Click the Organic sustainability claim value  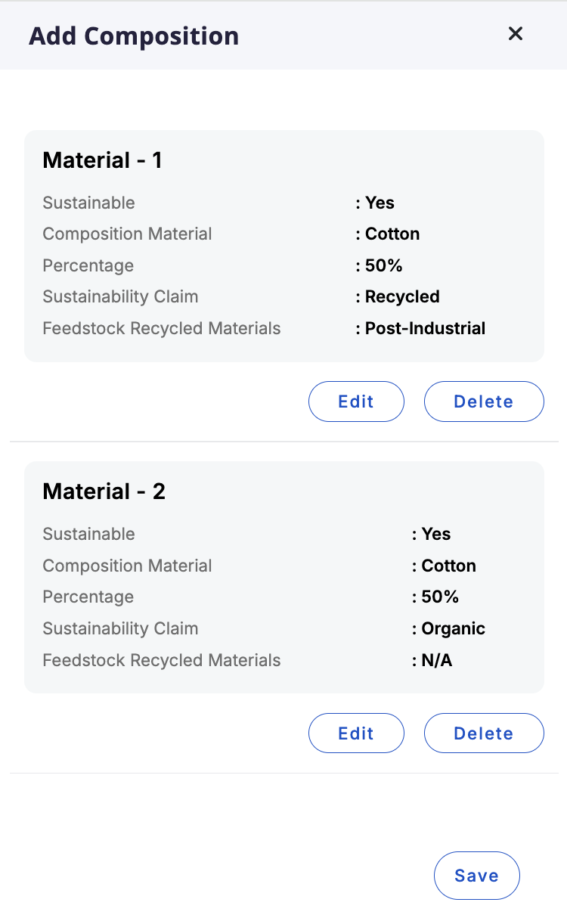pyautogui.click(x=453, y=628)
